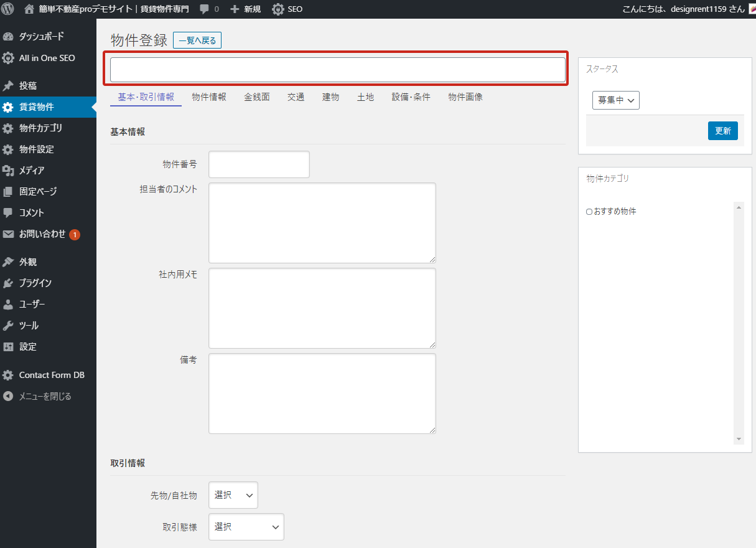756x548 pixels.
Task: Switch to the 物件情報 tab
Action: tap(209, 97)
